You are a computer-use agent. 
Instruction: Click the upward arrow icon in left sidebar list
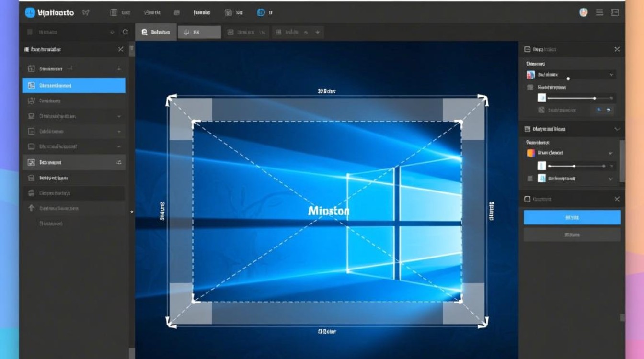pyautogui.click(x=32, y=208)
